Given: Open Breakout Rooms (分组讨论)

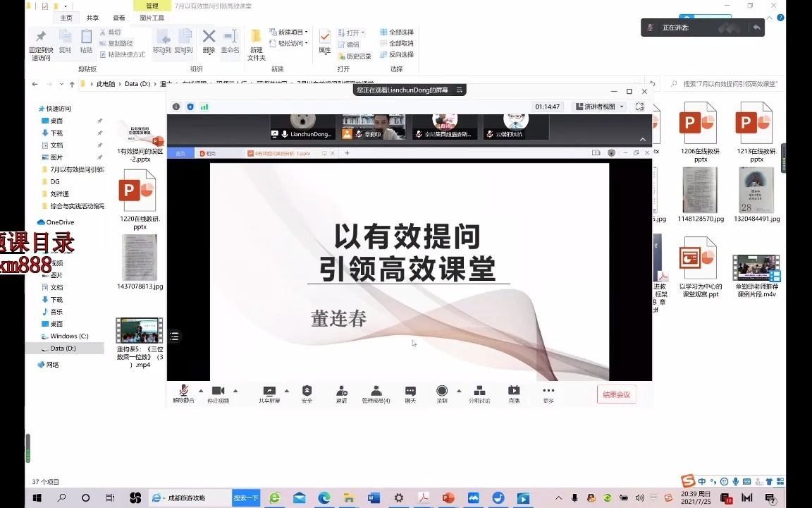Looking at the screenshot, I should pos(479,394).
